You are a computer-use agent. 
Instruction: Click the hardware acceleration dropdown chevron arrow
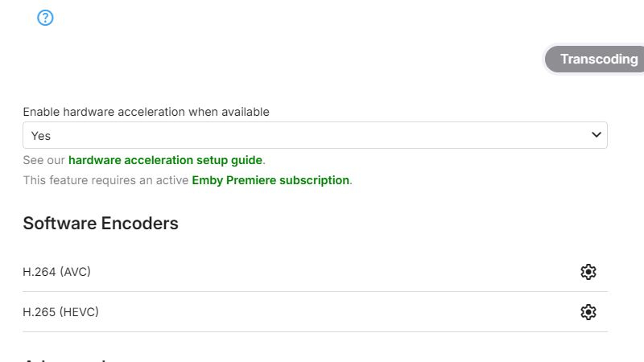597,135
